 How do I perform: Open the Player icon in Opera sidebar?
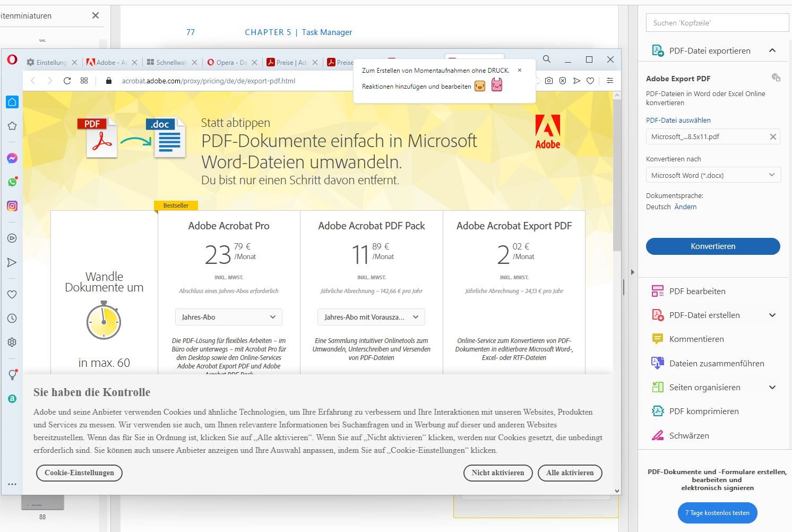(x=12, y=238)
